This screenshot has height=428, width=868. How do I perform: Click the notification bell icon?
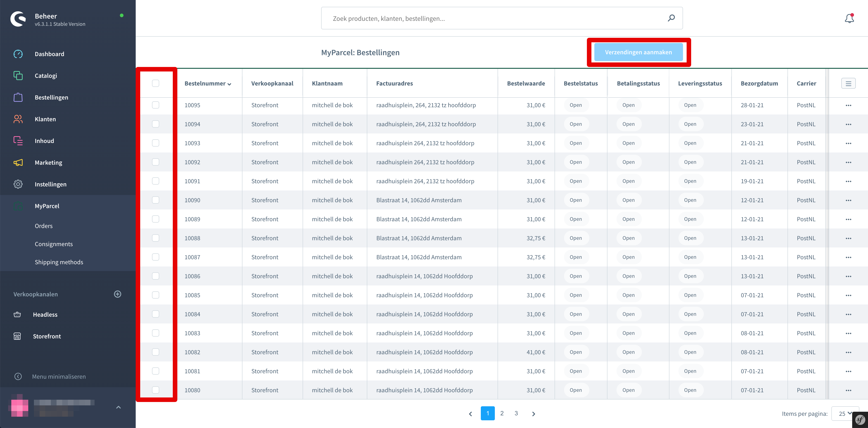[849, 18]
